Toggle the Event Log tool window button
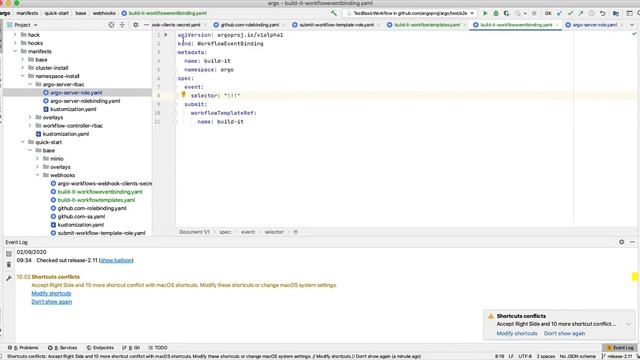Image resolution: width=640 pixels, height=360 pixels. coord(620,348)
